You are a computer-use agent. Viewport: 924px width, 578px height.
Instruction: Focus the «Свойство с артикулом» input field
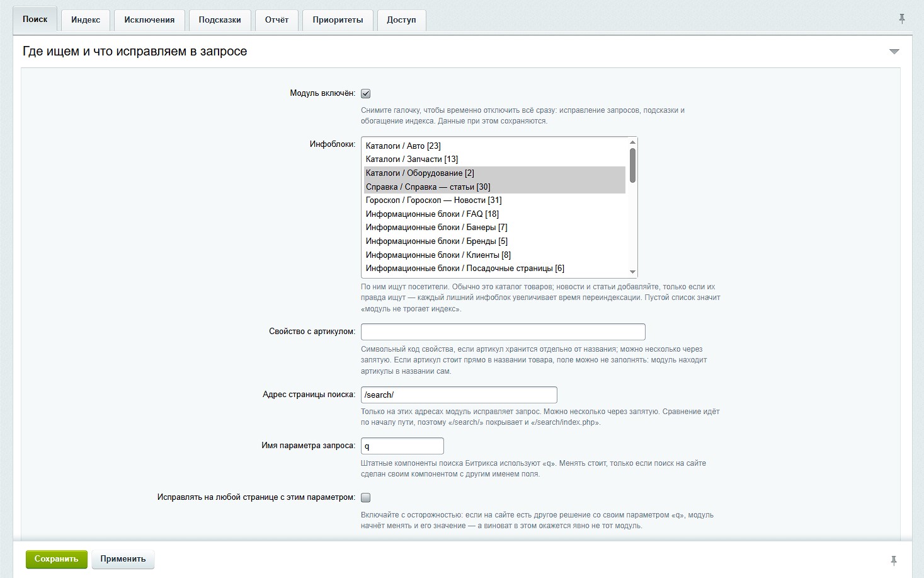click(x=503, y=332)
